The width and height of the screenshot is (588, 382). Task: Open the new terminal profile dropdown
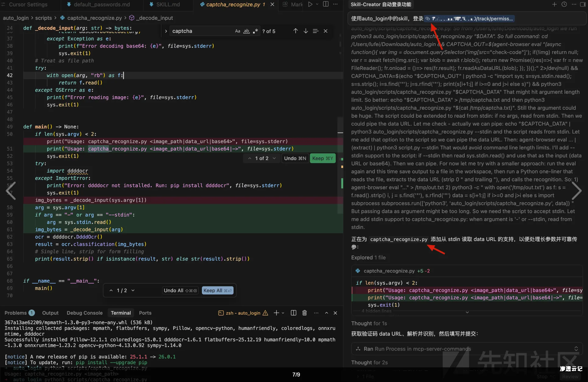tap(283, 313)
